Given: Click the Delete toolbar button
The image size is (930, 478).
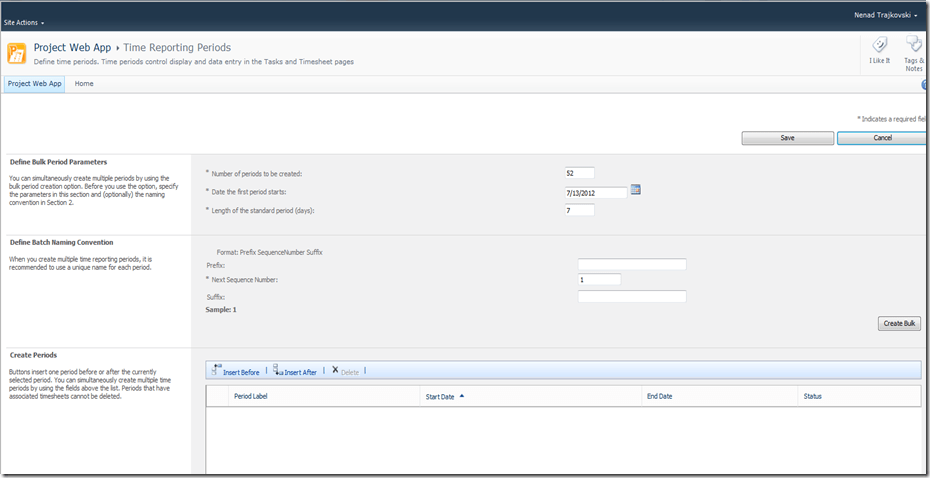Looking at the screenshot, I should pos(346,371).
